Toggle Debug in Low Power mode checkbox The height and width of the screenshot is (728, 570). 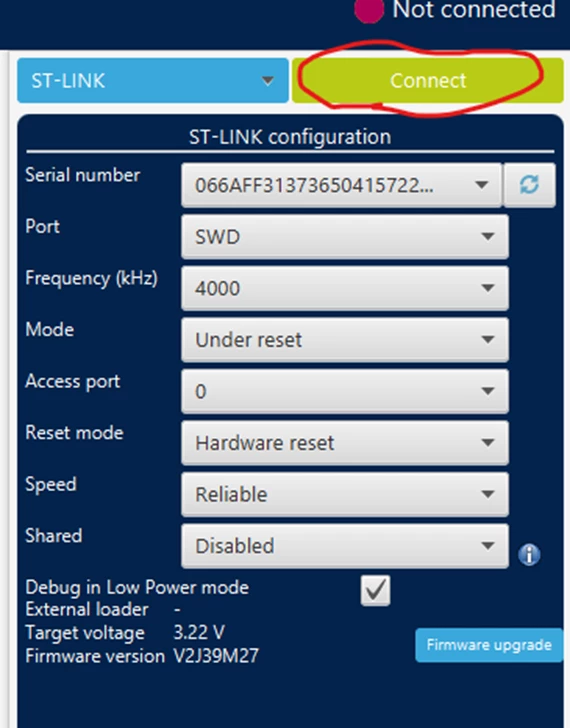tap(375, 591)
